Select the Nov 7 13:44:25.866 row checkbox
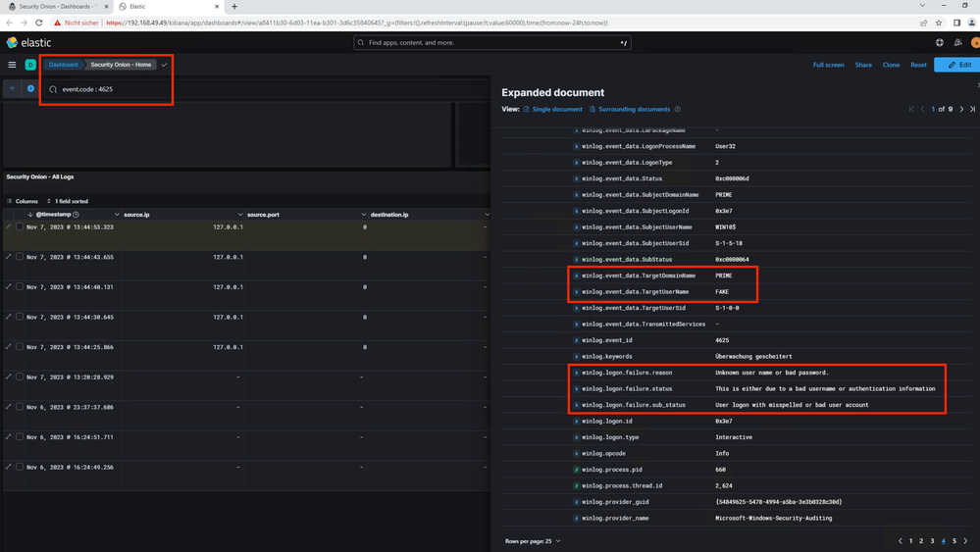Viewport: 980px width, 552px height. pos(20,346)
